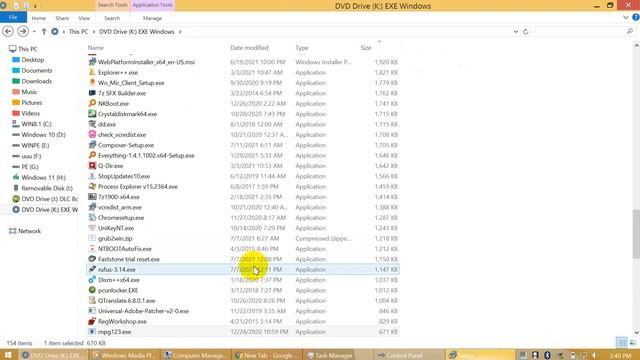Select Network in the navigation pane

29,231
